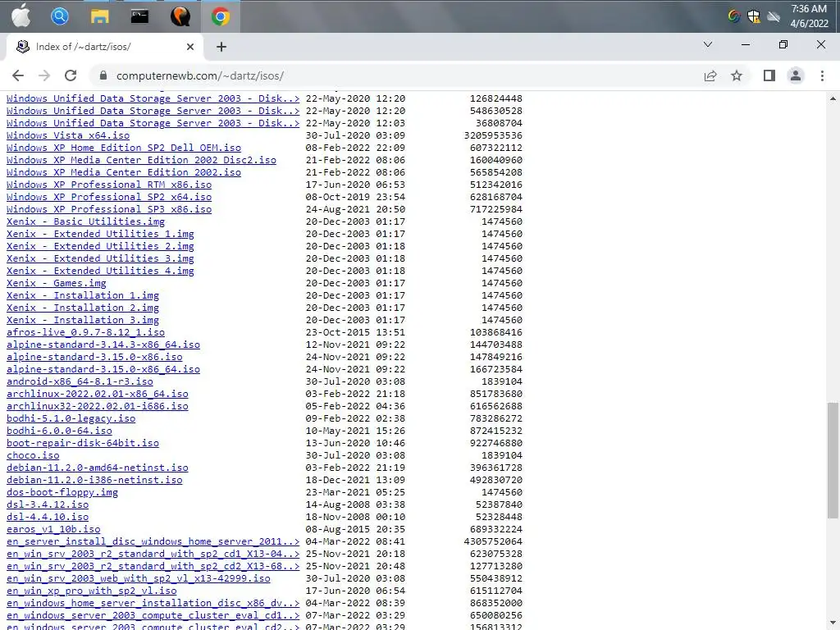Screen dimensions: 840x630
Task: Open Xenix - Extended Utilities 1.img
Action: click(x=100, y=234)
